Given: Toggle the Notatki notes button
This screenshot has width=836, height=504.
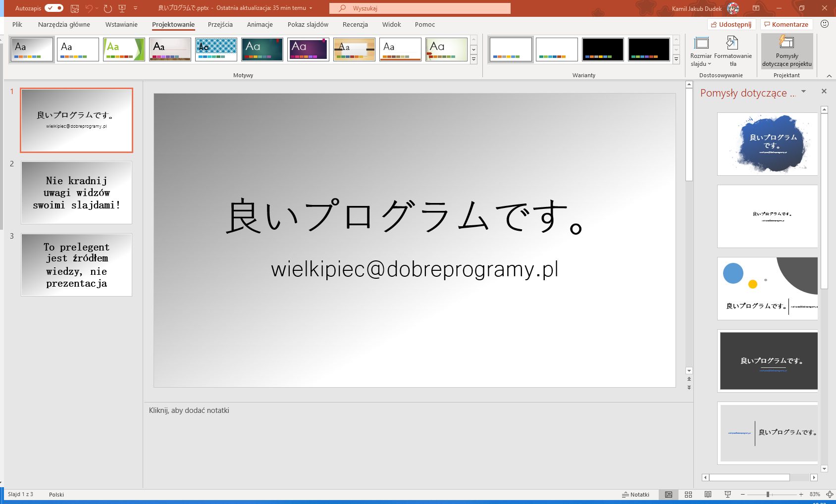Looking at the screenshot, I should tap(635, 494).
